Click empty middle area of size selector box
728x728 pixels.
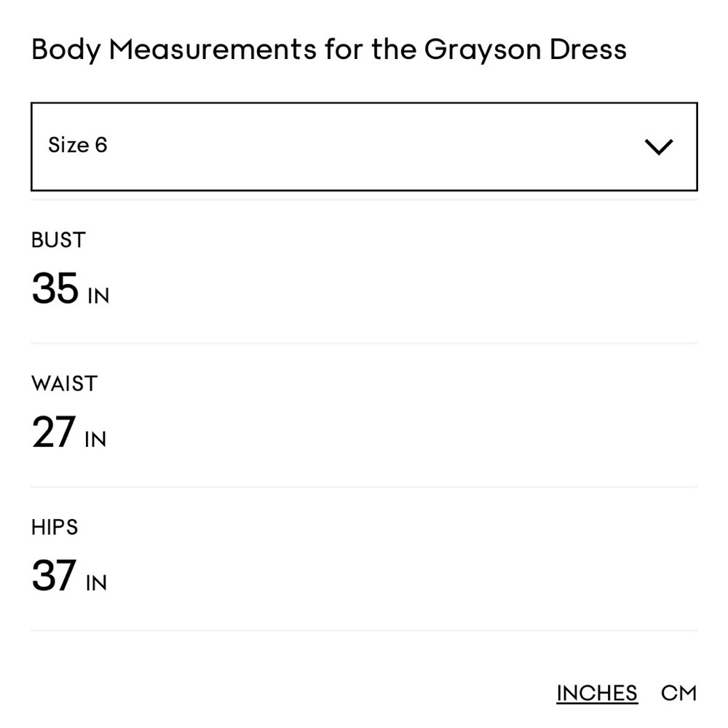(x=364, y=146)
